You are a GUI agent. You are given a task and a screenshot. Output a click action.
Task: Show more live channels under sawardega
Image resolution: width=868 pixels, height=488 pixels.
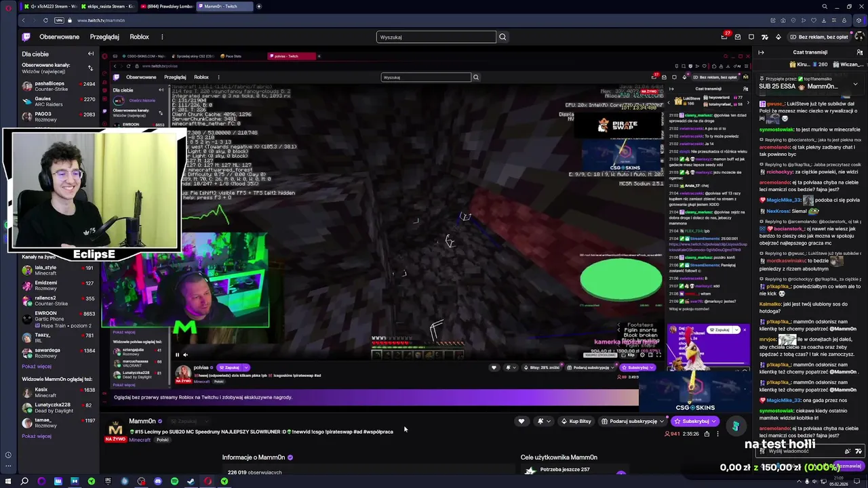pyautogui.click(x=37, y=366)
